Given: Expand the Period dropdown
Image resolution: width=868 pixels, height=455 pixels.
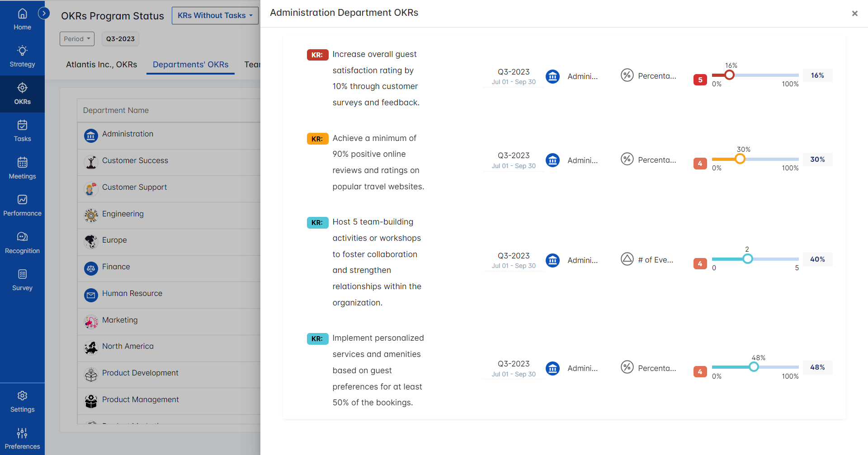Looking at the screenshot, I should 77,39.
